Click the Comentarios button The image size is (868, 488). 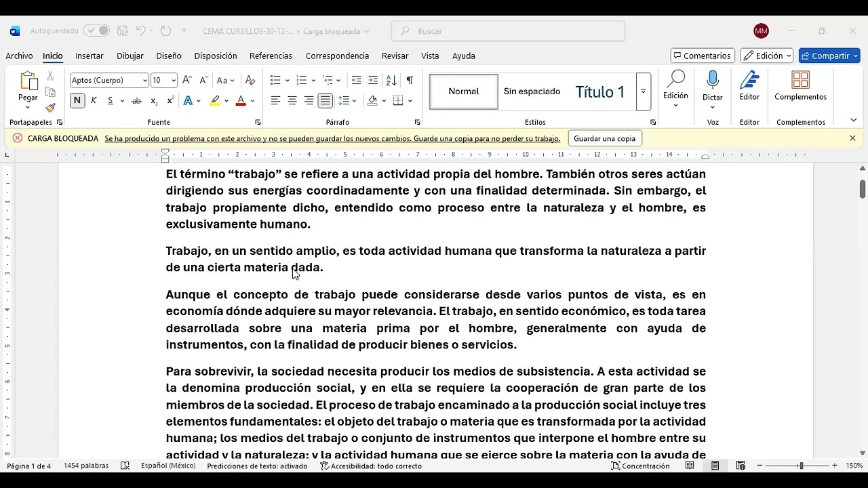pos(703,56)
